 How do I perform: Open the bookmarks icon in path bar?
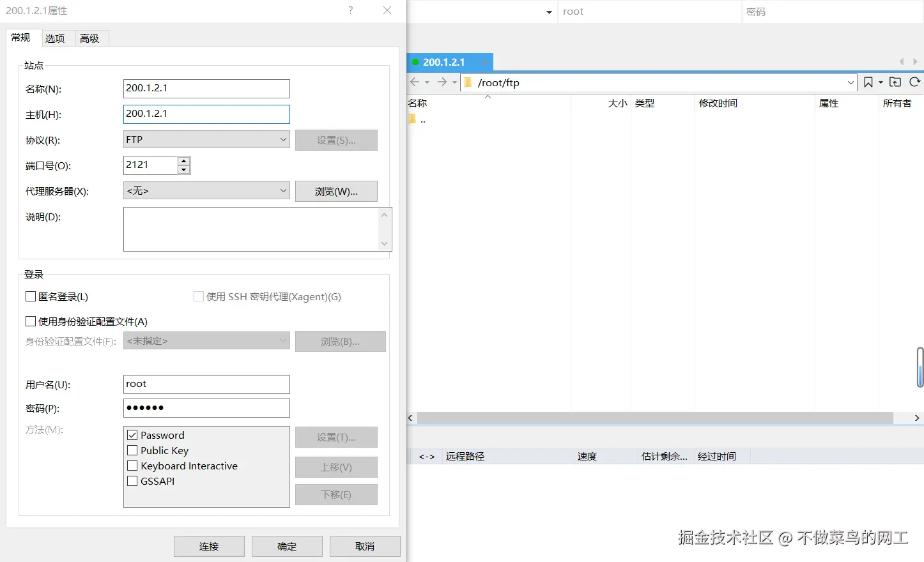(x=868, y=82)
